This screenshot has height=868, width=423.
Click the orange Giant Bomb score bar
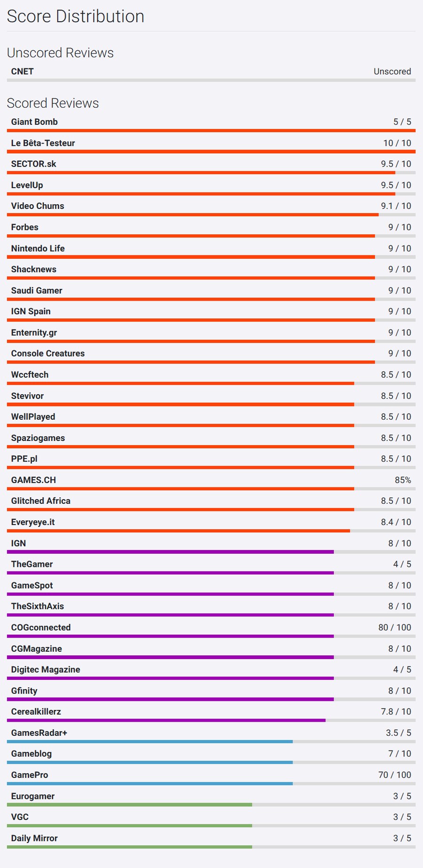tap(211, 130)
